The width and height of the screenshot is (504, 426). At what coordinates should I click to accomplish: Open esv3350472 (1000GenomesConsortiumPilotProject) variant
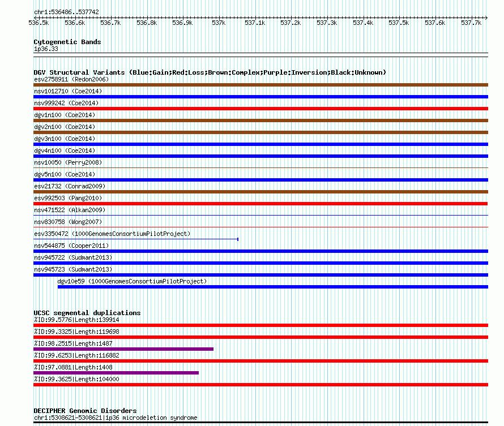click(x=112, y=234)
